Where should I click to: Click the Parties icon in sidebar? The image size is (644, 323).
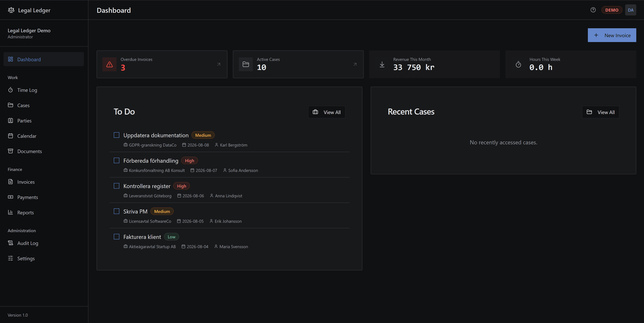pyautogui.click(x=11, y=121)
